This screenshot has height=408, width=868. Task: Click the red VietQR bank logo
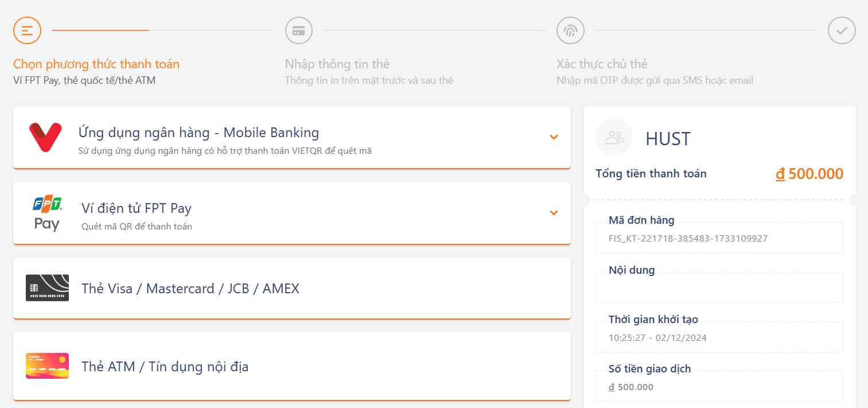(x=45, y=137)
